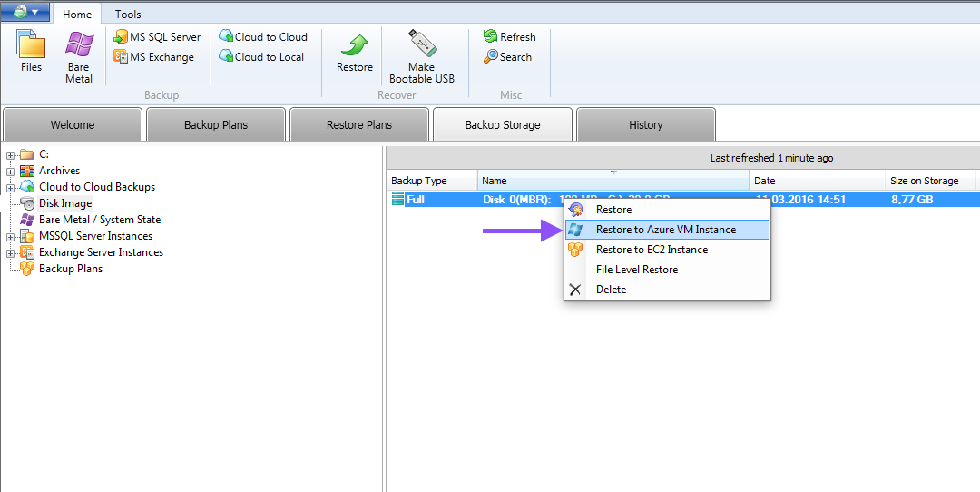The height and width of the screenshot is (492, 980).
Task: Click the Backup Plans boxes icon
Action: pyautogui.click(x=27, y=268)
